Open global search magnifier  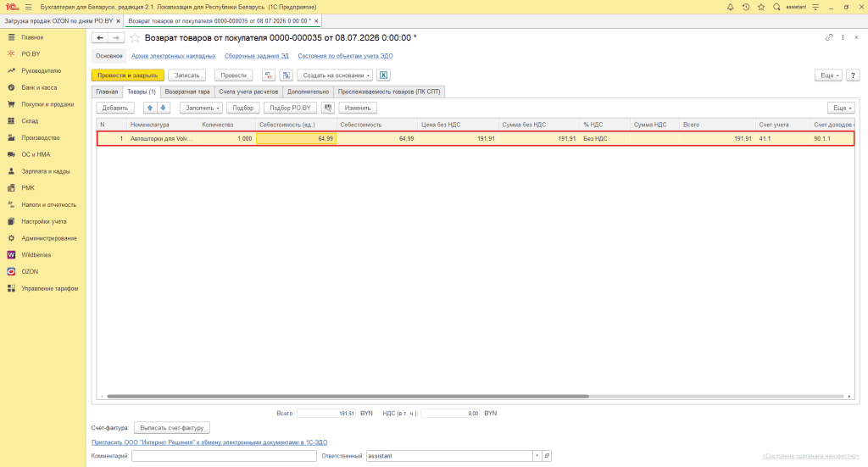click(776, 7)
